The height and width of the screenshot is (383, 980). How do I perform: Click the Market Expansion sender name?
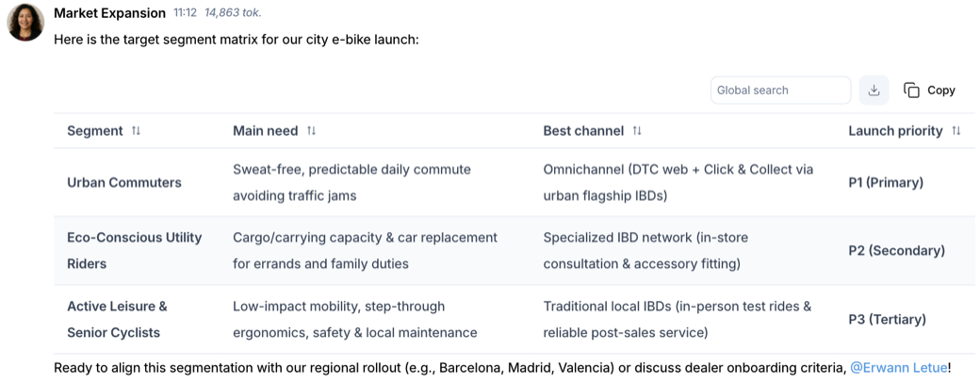110,13
